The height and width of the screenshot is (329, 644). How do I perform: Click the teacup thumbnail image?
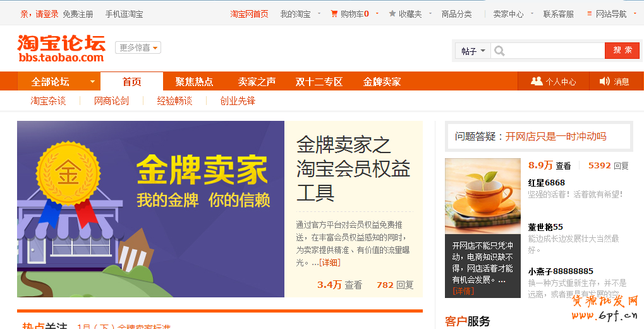[483, 196]
